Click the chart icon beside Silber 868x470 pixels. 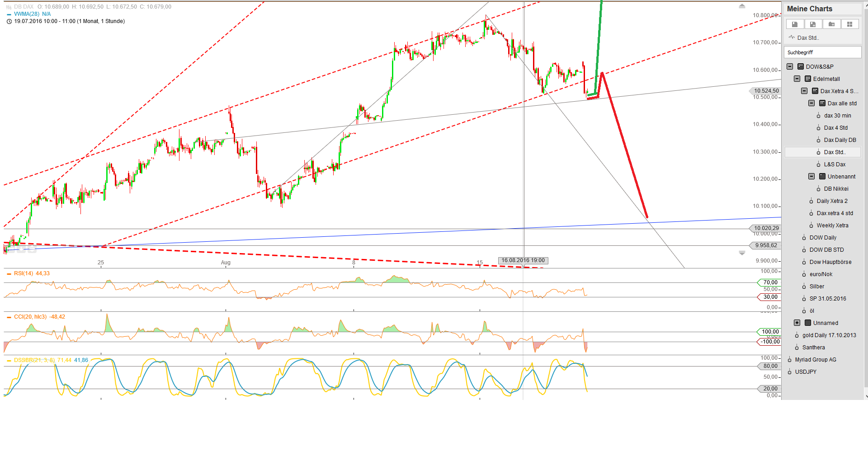click(x=804, y=287)
